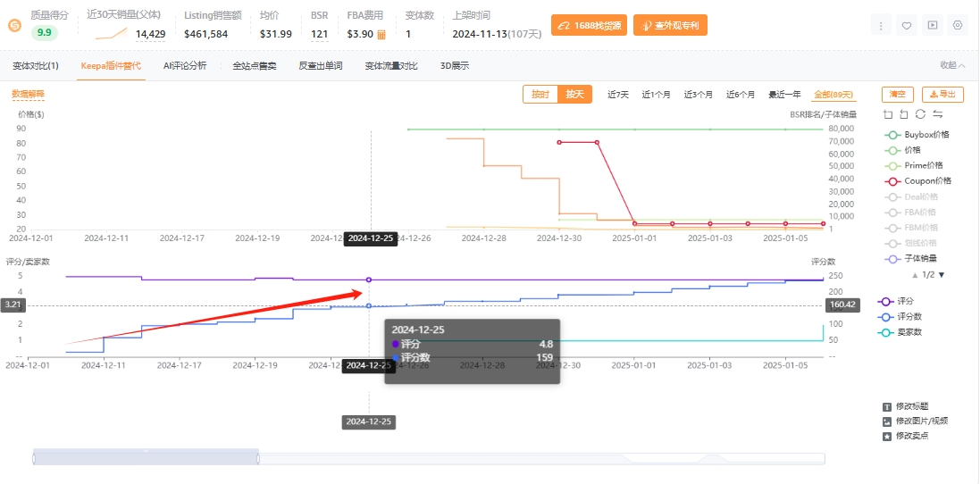
Task: Toggle the 子体销量 legend series
Action: point(910,259)
